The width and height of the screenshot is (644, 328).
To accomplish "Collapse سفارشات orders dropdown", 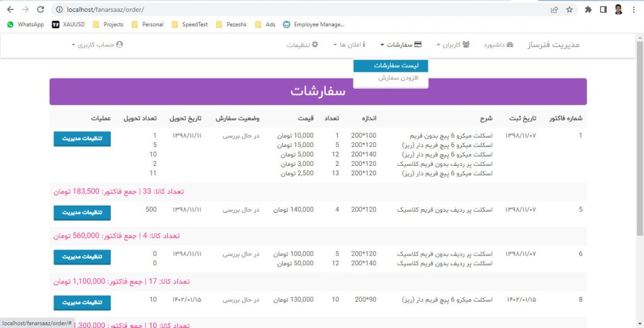I will pos(401,45).
